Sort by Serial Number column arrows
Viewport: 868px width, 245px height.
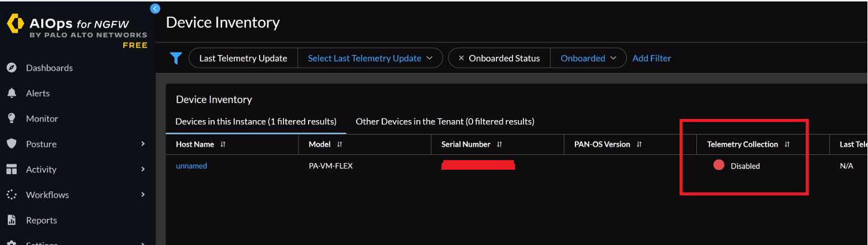(x=500, y=145)
